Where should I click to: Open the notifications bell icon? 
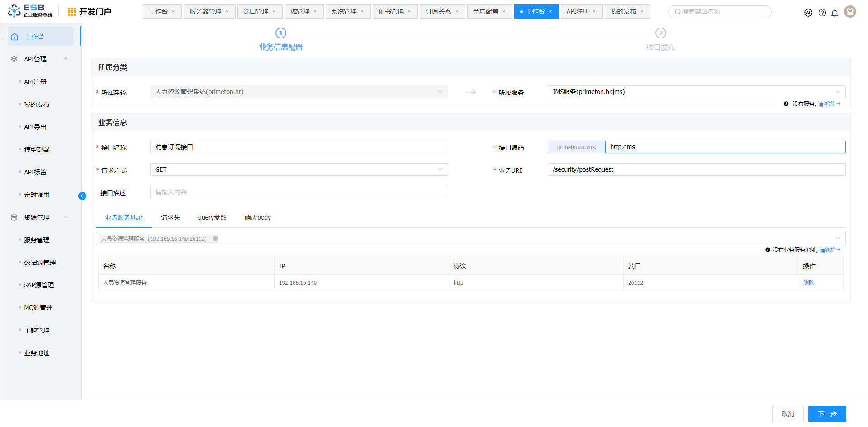point(835,13)
